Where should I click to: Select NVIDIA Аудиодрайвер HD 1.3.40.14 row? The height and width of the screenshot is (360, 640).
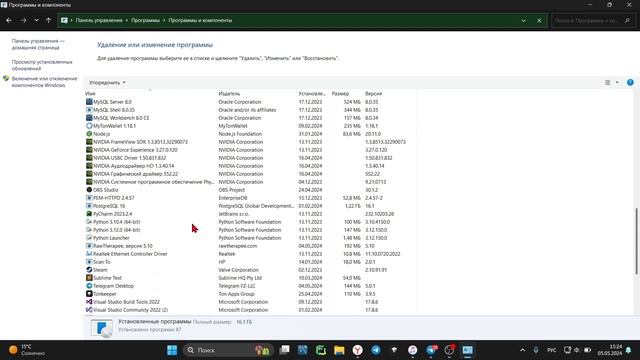click(250, 166)
